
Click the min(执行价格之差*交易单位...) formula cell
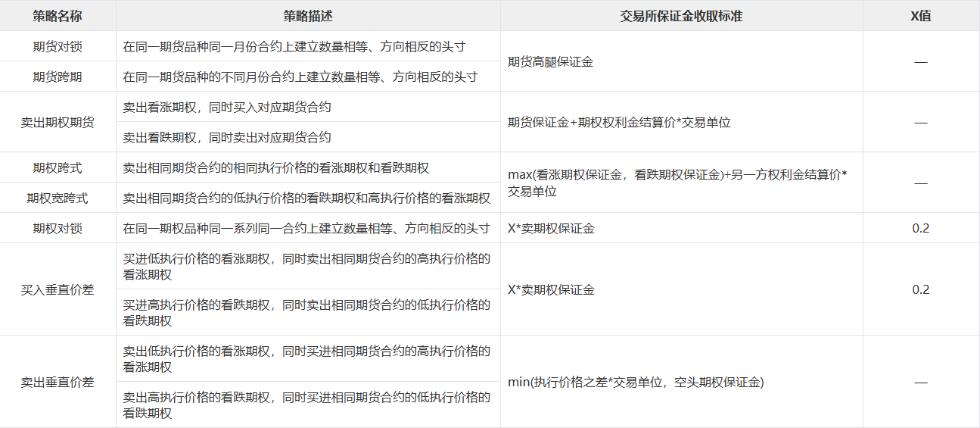681,382
